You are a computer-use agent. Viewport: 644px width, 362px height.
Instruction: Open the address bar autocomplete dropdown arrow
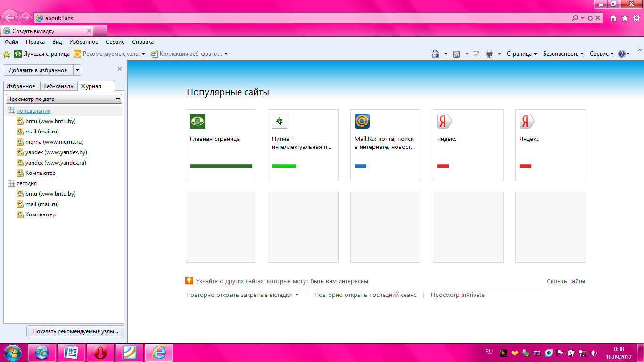click(x=582, y=18)
